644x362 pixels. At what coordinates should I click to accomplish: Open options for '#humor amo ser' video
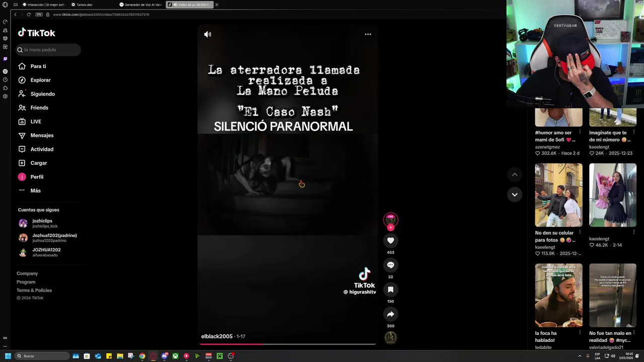580,133
